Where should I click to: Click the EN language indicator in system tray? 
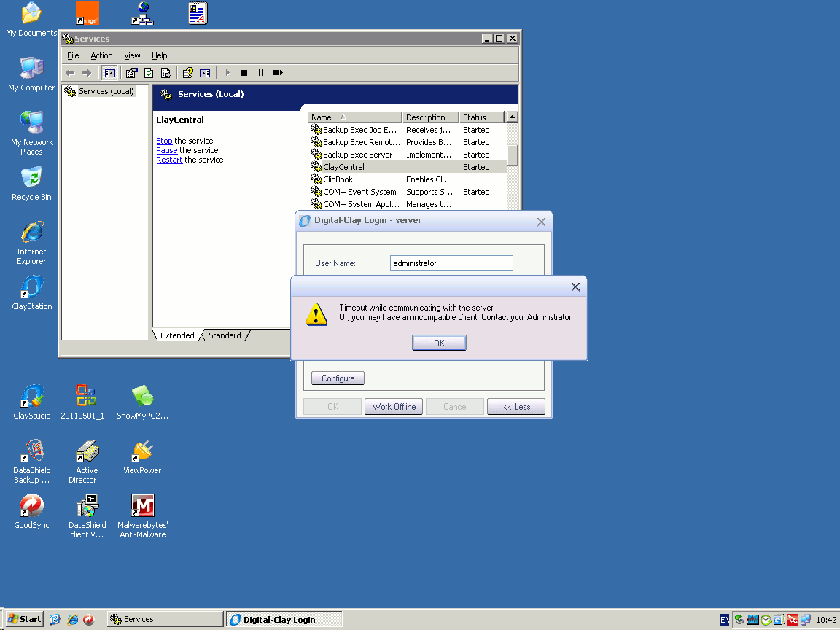pos(724,620)
